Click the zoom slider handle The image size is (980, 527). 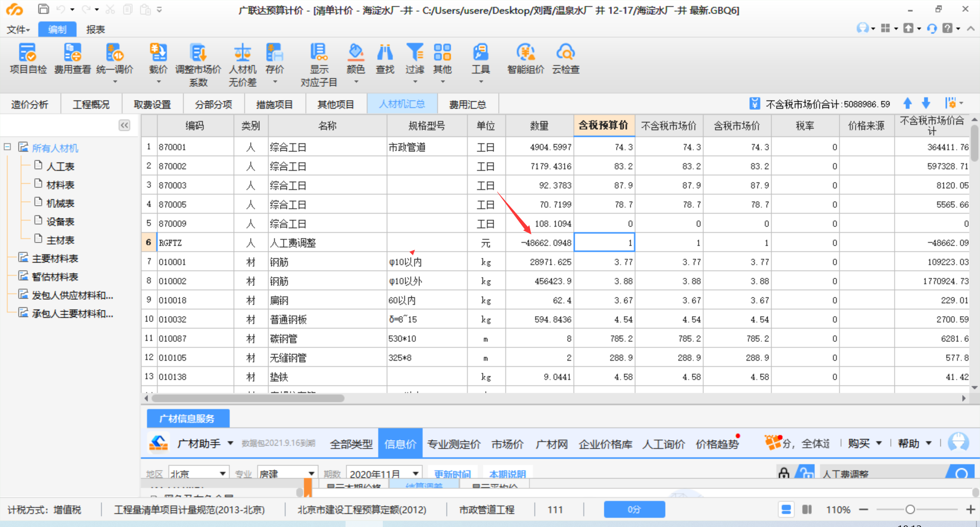tap(910, 509)
